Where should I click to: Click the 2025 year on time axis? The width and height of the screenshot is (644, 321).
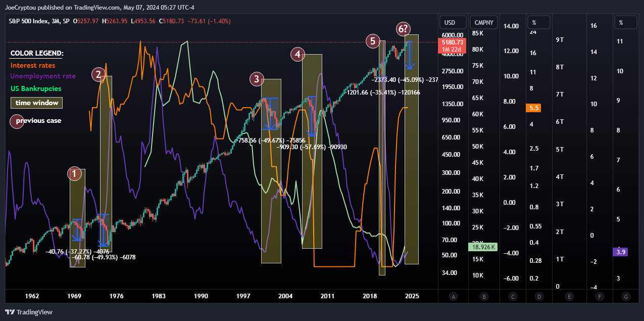click(x=412, y=296)
